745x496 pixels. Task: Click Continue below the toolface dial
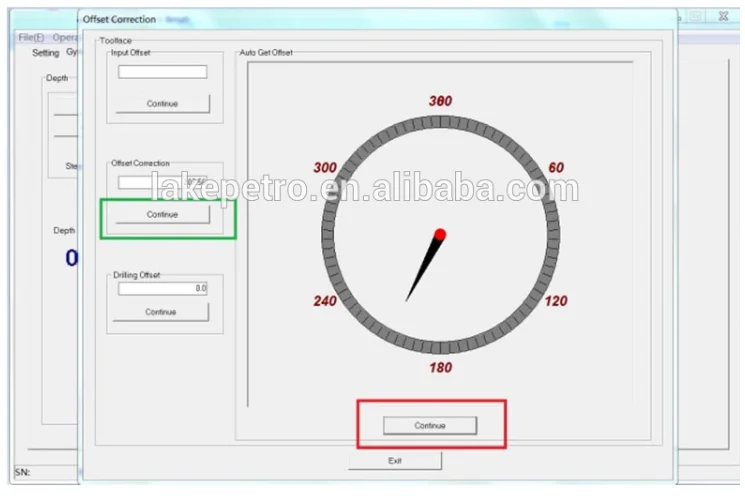pyautogui.click(x=430, y=426)
